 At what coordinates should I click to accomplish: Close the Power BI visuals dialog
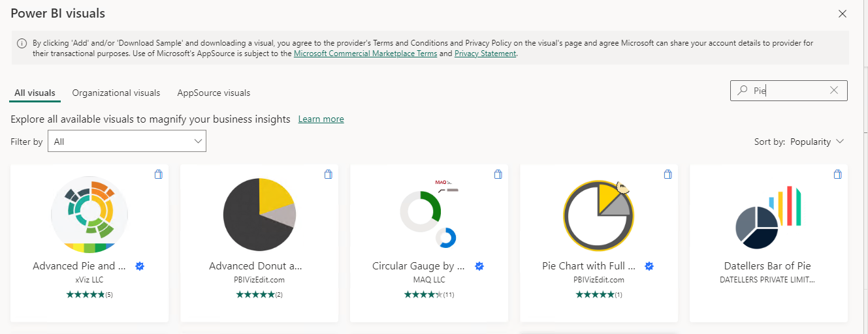tap(843, 14)
